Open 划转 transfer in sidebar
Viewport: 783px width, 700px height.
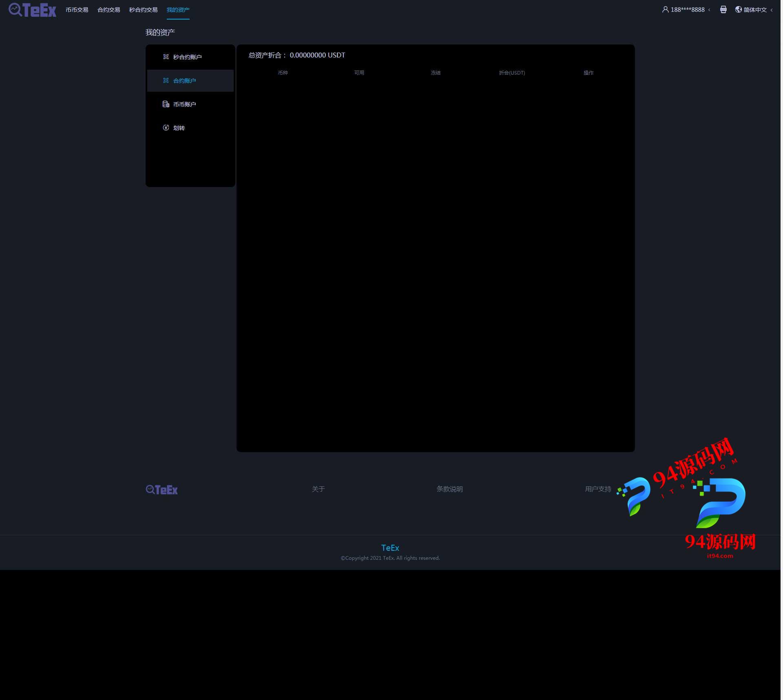point(191,128)
